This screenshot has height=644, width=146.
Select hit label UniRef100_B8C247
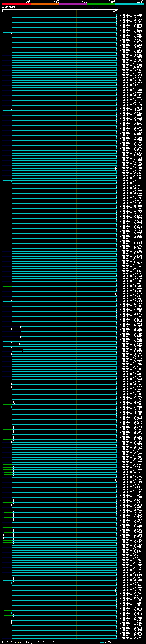[131, 610]
